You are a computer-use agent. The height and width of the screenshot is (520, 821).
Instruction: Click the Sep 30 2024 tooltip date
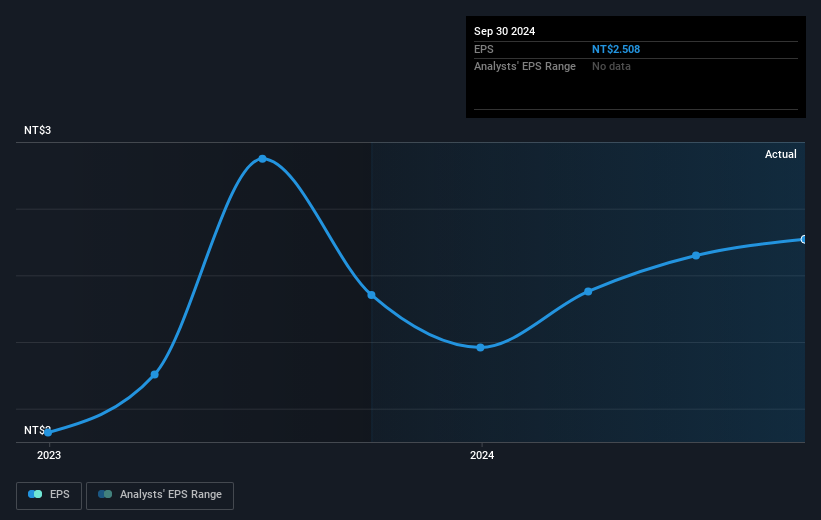504,31
